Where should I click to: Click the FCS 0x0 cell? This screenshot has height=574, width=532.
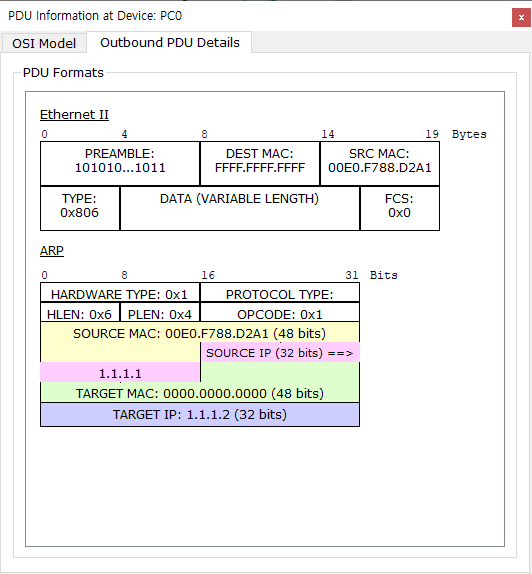400,208
